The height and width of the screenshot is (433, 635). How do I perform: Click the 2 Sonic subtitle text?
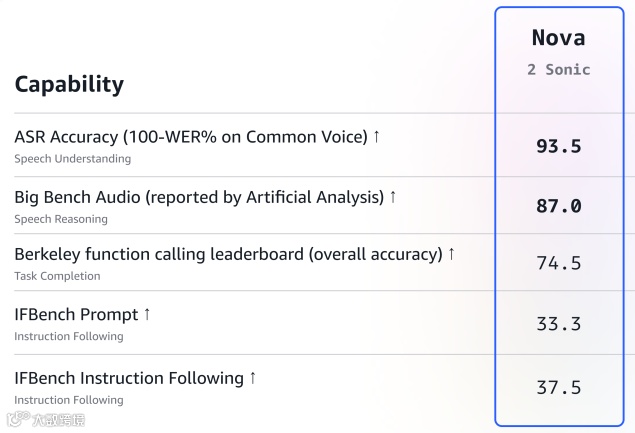click(558, 70)
